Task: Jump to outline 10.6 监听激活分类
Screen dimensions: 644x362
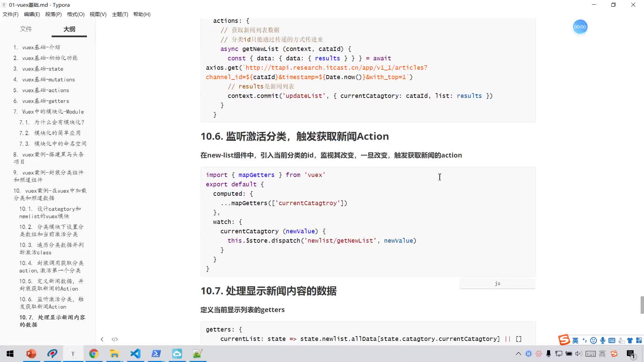Action: click(52, 303)
